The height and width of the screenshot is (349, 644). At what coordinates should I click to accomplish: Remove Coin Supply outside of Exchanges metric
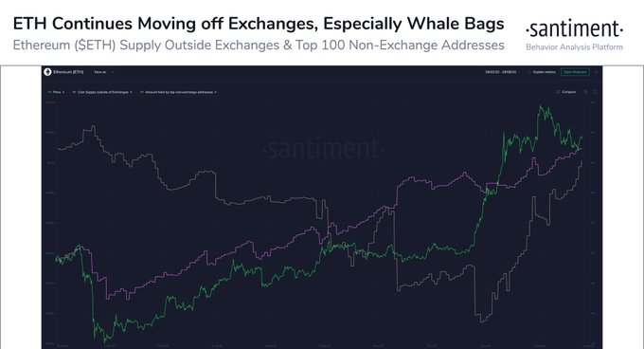click(x=131, y=92)
